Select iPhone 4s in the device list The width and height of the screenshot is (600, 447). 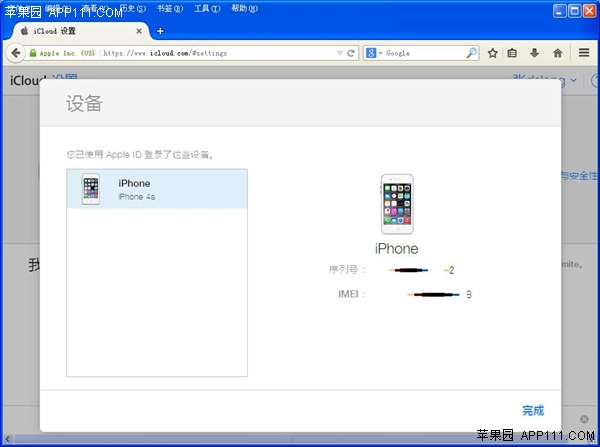tap(157, 189)
